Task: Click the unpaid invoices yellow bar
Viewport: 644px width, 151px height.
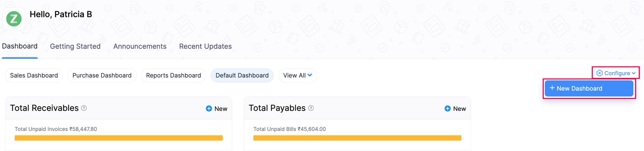Action: click(x=118, y=138)
